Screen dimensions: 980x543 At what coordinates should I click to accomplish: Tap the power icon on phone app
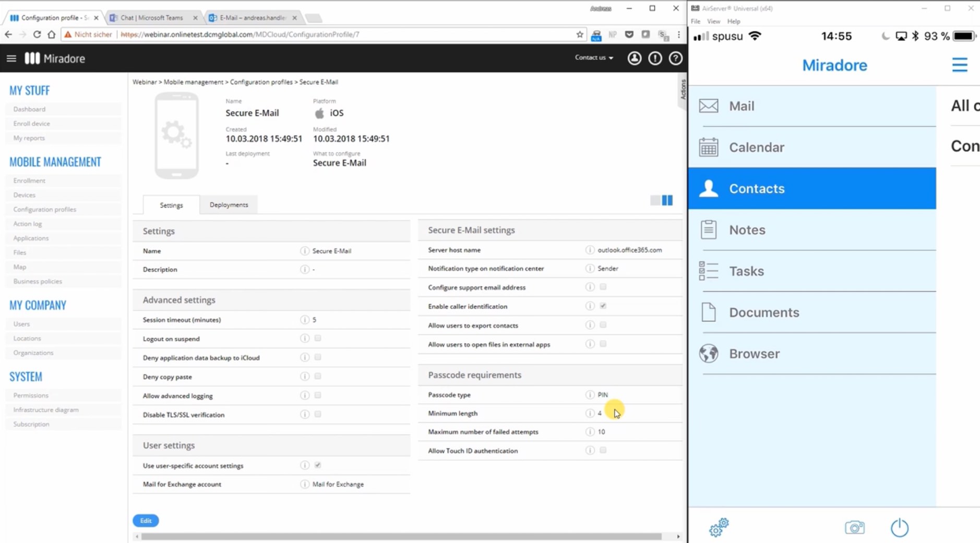tap(899, 527)
